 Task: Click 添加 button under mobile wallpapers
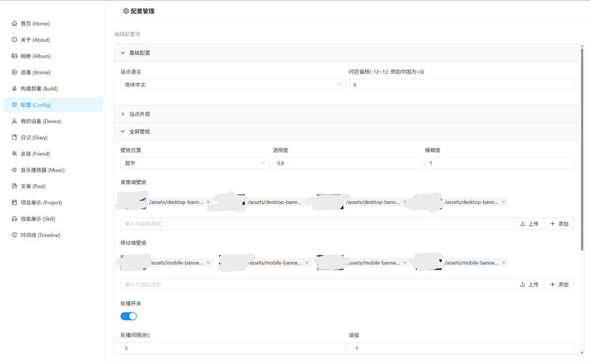(x=559, y=284)
